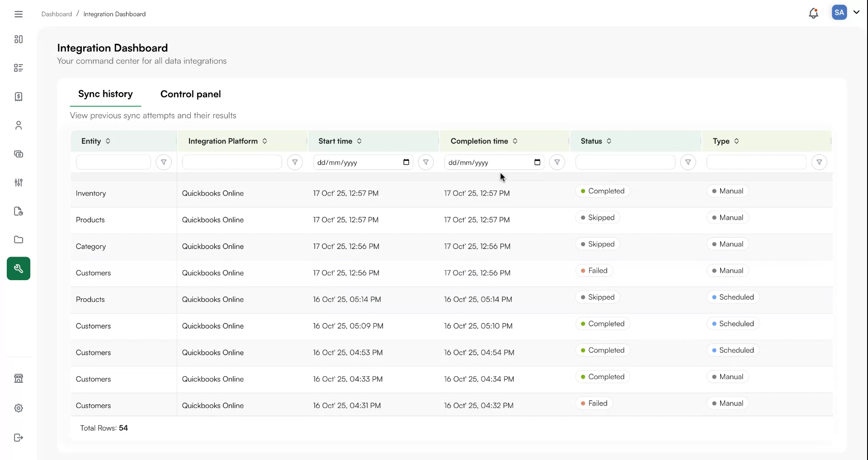
Task: Open the folder icon in the sidebar
Action: [19, 239]
